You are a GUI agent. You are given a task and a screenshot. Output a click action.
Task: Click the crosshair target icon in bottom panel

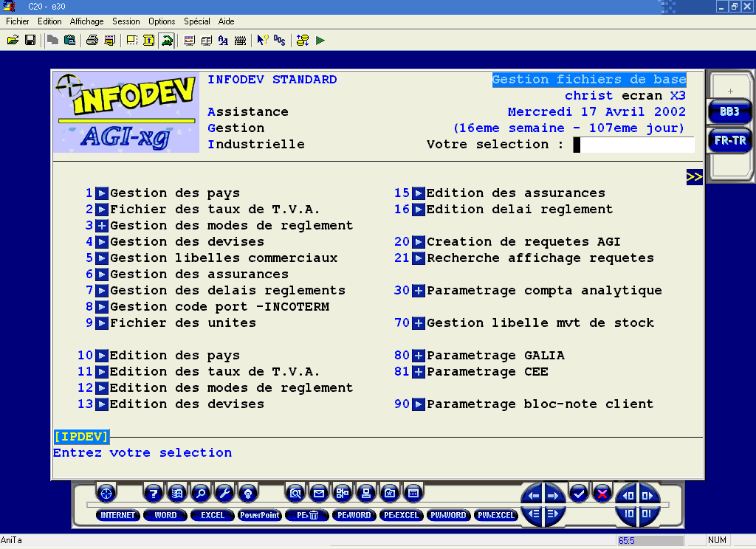click(106, 493)
